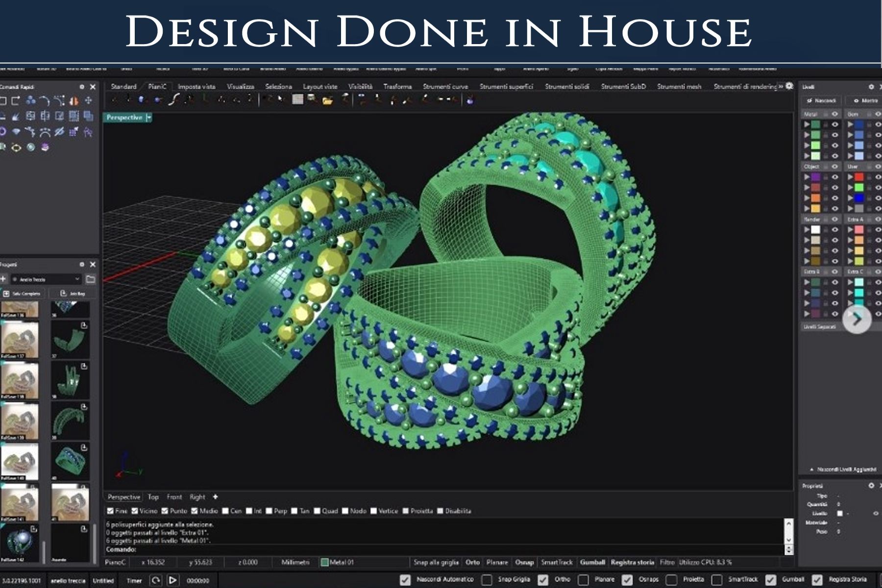Click the S-curve tool in toolbar
The image size is (882, 588).
click(x=173, y=100)
